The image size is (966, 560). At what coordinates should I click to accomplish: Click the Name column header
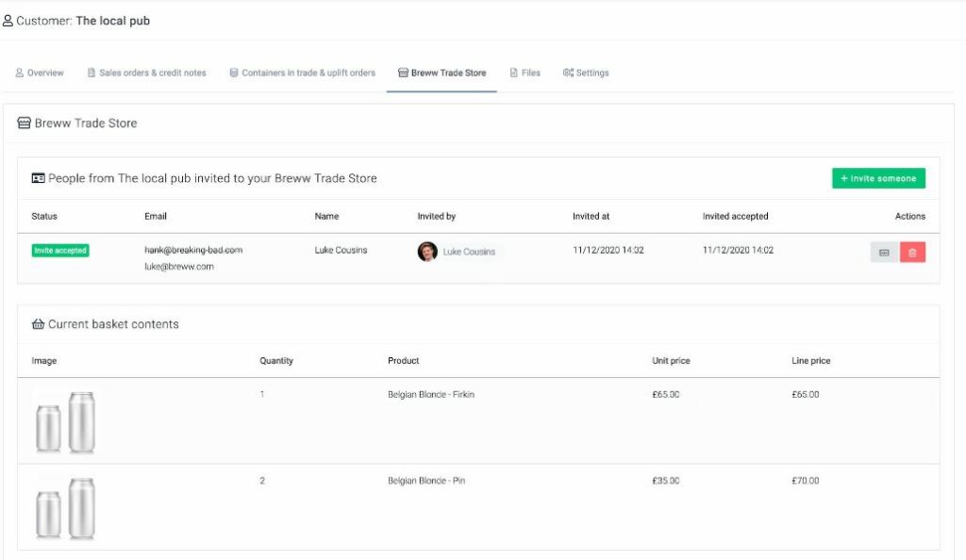coord(326,216)
